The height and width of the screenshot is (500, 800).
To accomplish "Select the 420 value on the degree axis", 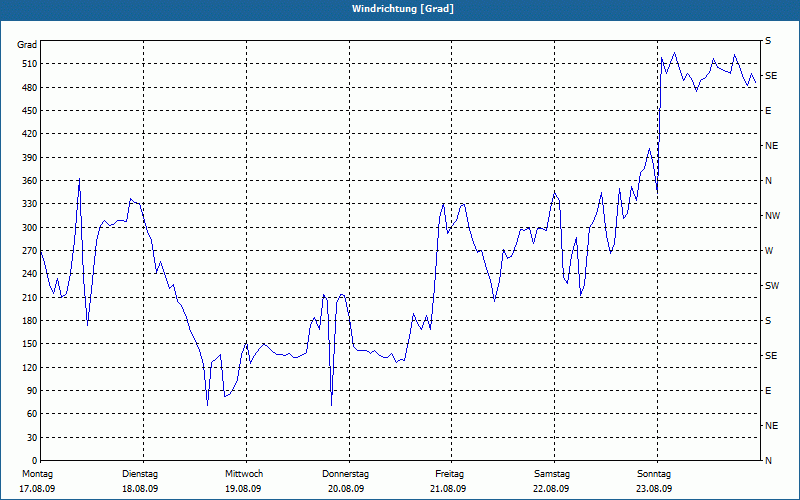I will click(x=30, y=134).
